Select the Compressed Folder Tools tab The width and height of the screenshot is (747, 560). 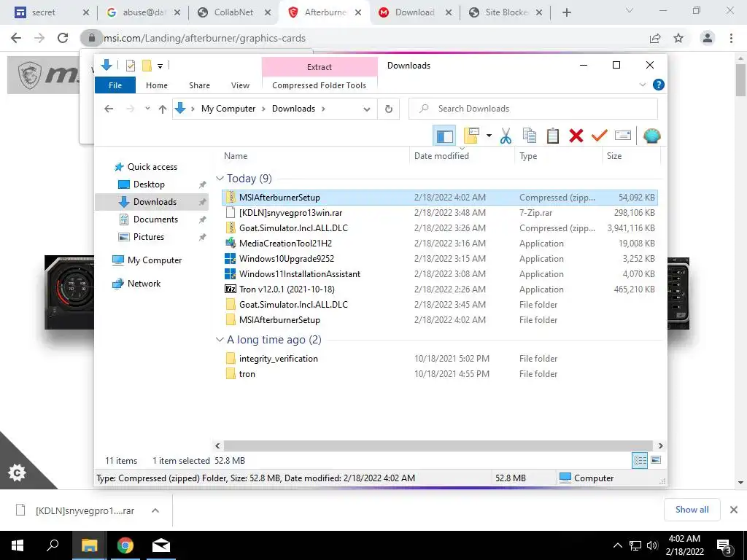coord(320,85)
